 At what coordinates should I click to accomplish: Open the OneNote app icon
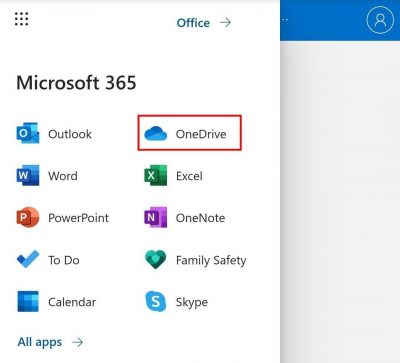point(156,217)
